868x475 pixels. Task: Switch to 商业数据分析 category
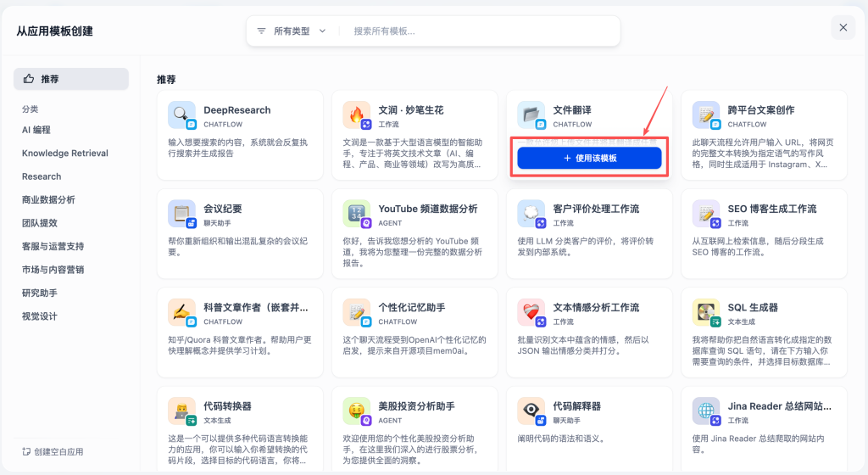(x=48, y=199)
